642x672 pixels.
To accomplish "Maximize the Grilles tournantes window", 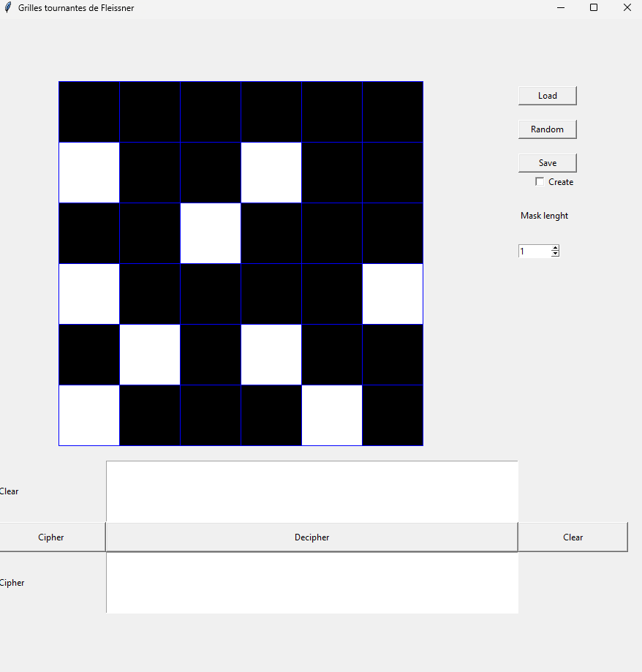I will tap(594, 7).
